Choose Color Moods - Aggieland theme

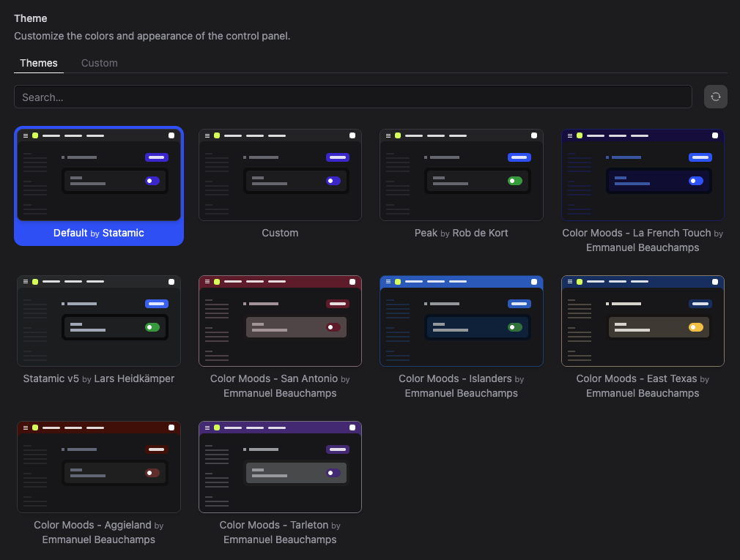pos(99,467)
